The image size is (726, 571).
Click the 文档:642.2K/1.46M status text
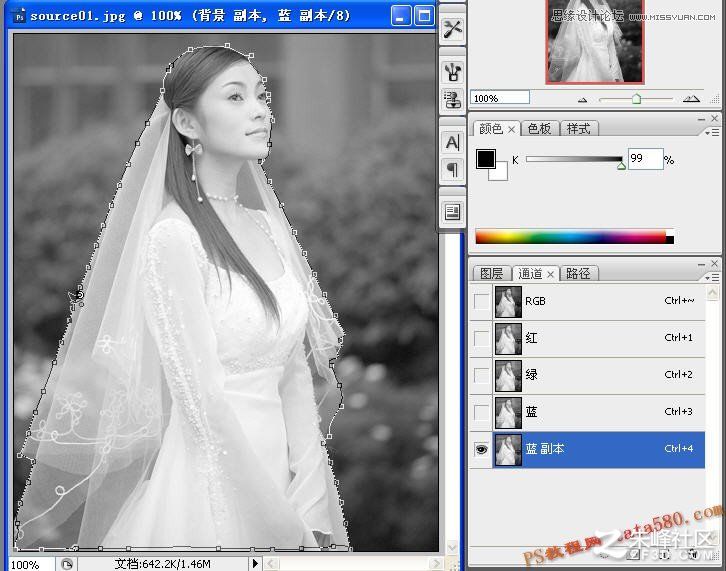point(163,564)
